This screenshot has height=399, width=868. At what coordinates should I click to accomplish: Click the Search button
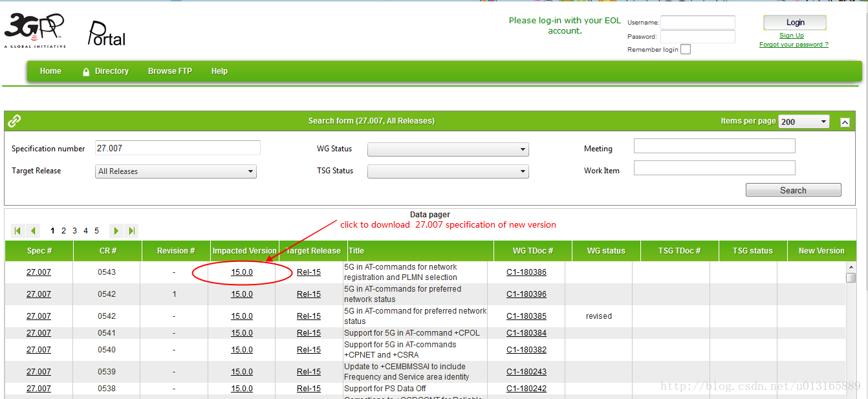point(793,190)
